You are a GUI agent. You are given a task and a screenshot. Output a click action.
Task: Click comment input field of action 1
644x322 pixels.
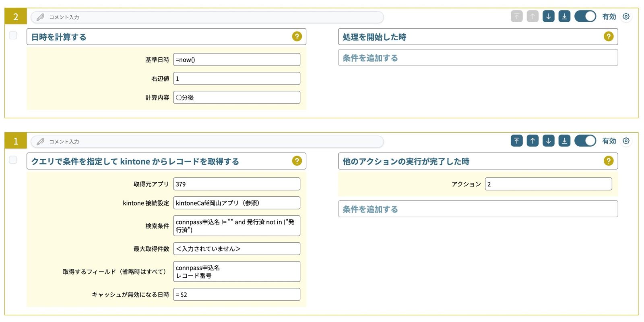point(207,141)
